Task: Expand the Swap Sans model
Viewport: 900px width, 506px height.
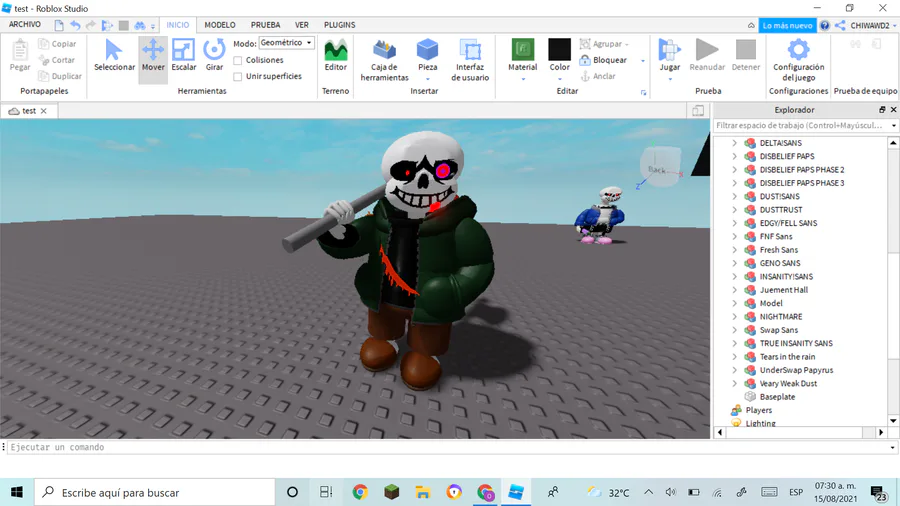Action: click(734, 330)
